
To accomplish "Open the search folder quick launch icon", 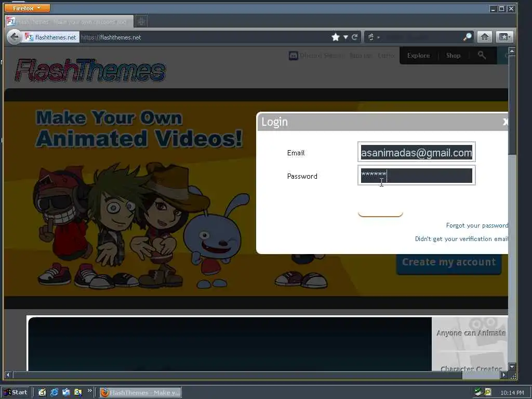I will [x=78, y=393].
